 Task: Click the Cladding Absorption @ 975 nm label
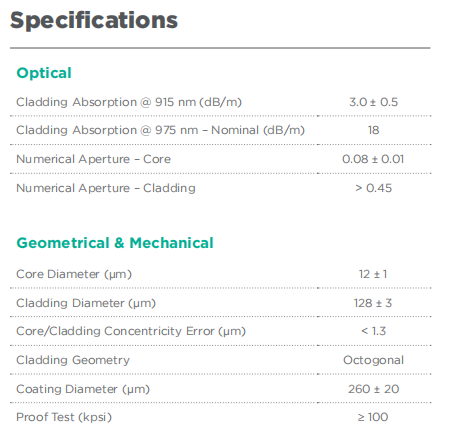[160, 130]
